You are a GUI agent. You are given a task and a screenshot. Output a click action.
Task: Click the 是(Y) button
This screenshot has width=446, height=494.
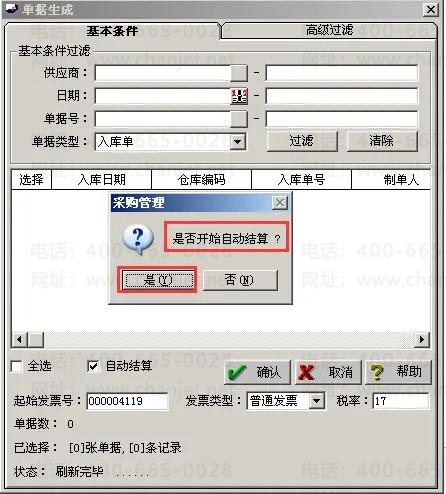point(158,280)
